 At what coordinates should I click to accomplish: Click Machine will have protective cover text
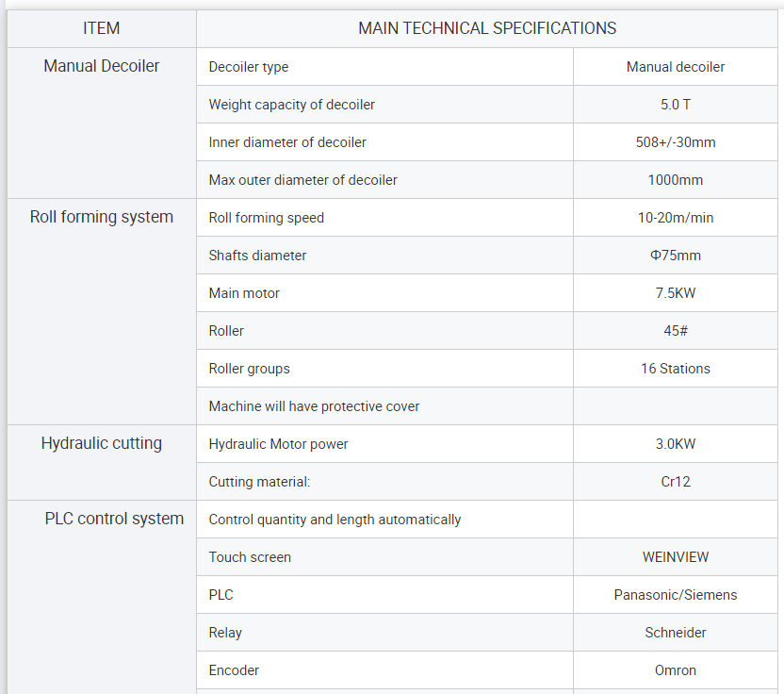314,406
